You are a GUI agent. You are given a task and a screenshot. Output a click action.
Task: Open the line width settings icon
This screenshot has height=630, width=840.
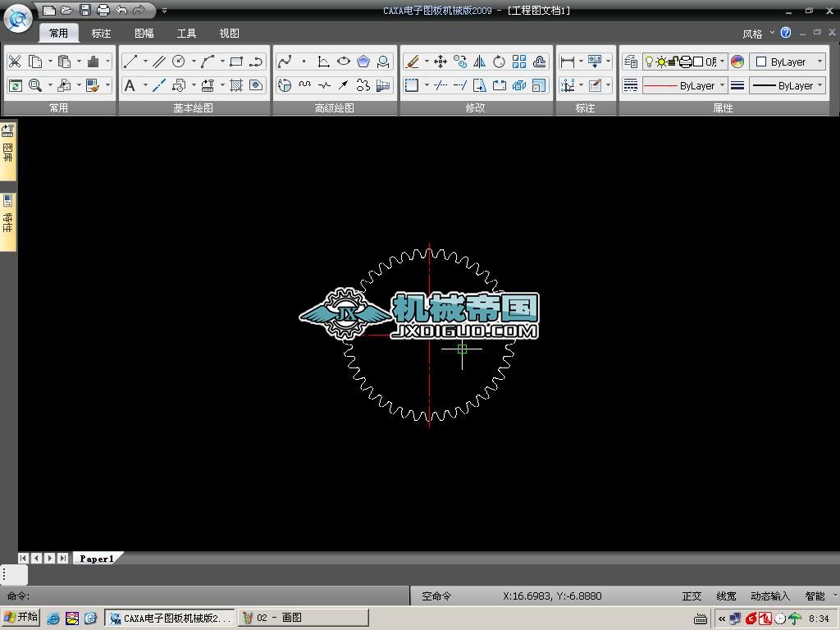coord(737,85)
